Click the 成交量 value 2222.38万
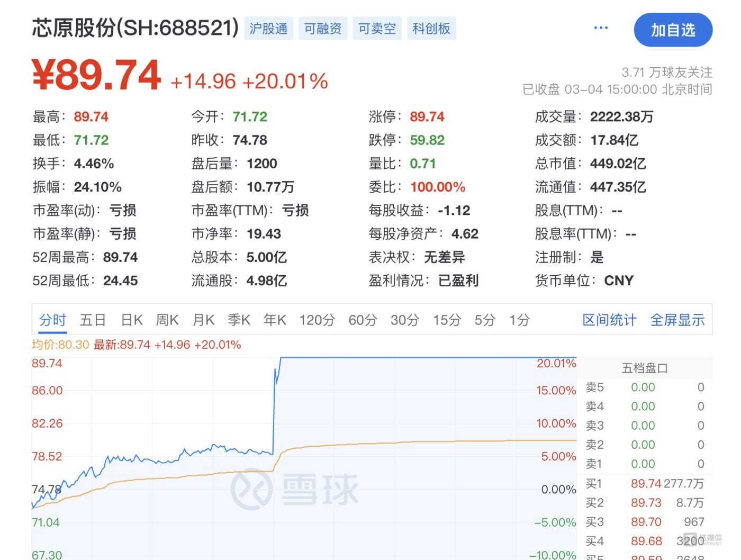Screen dimensions: 741x560 click(x=622, y=117)
